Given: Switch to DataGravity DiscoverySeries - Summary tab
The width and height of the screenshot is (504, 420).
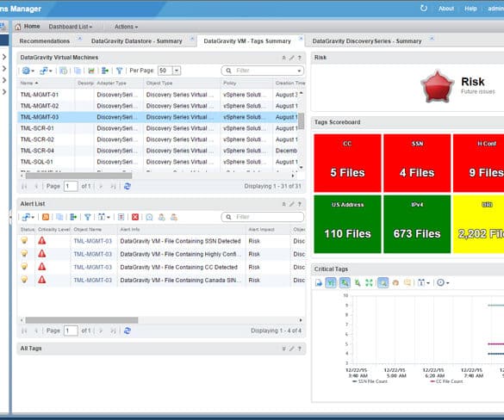Looking at the screenshot, I should pyautogui.click(x=367, y=41).
